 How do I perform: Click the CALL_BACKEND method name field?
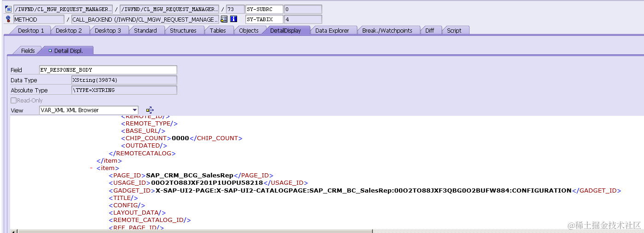tap(145, 19)
